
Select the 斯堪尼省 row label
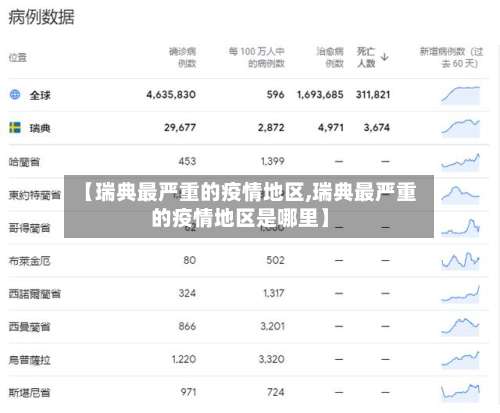tap(29, 393)
